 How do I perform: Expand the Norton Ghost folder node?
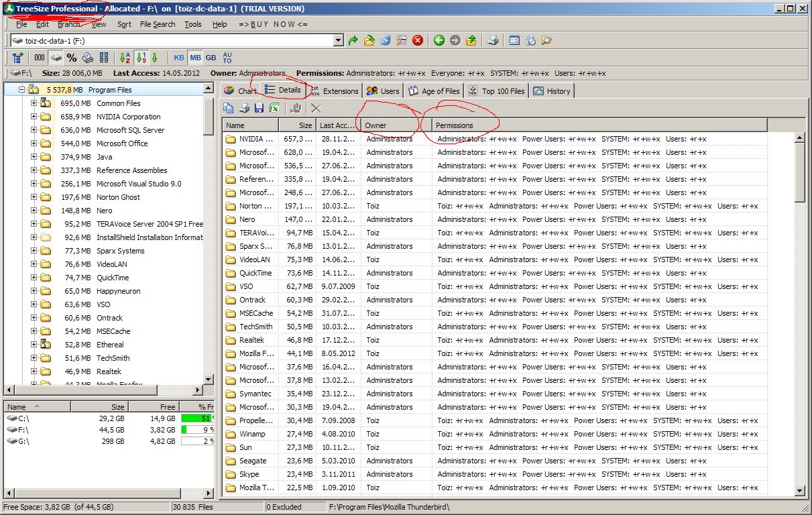[x=34, y=196]
